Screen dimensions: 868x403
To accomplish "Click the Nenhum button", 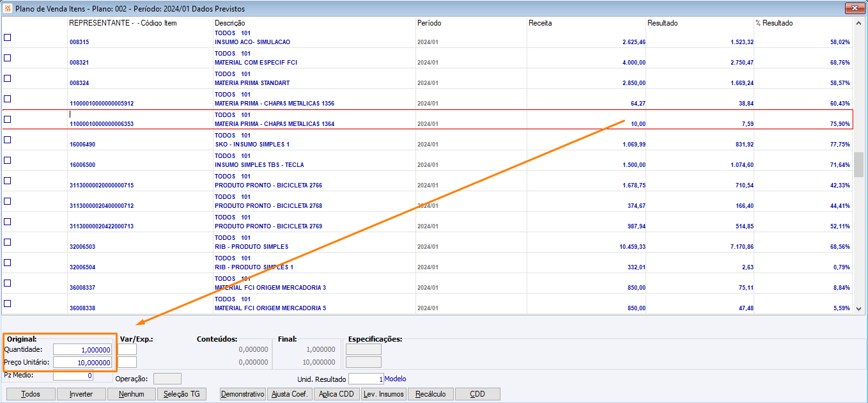I will 132,394.
